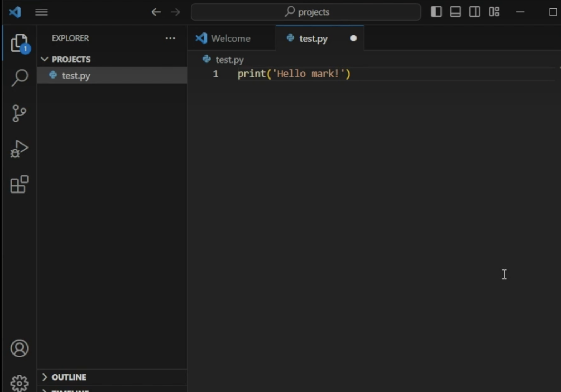This screenshot has height=392, width=561.
Task: Open Run and Debug view
Action: point(19,149)
